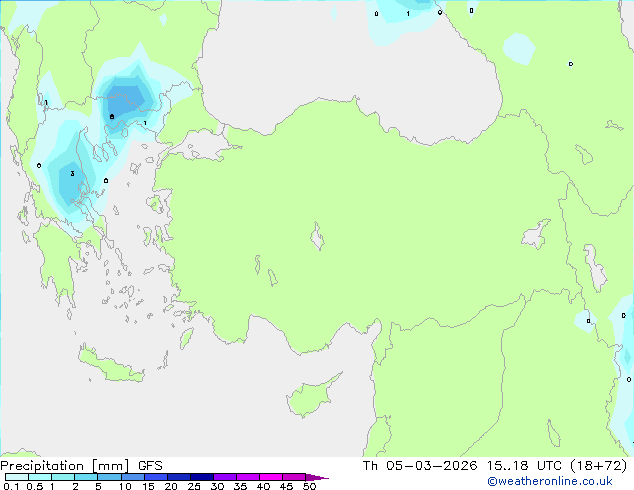Screen dimensions: 634x490
Task: Pick the 25–30 mm legend color swatch
Action: click(x=201, y=477)
